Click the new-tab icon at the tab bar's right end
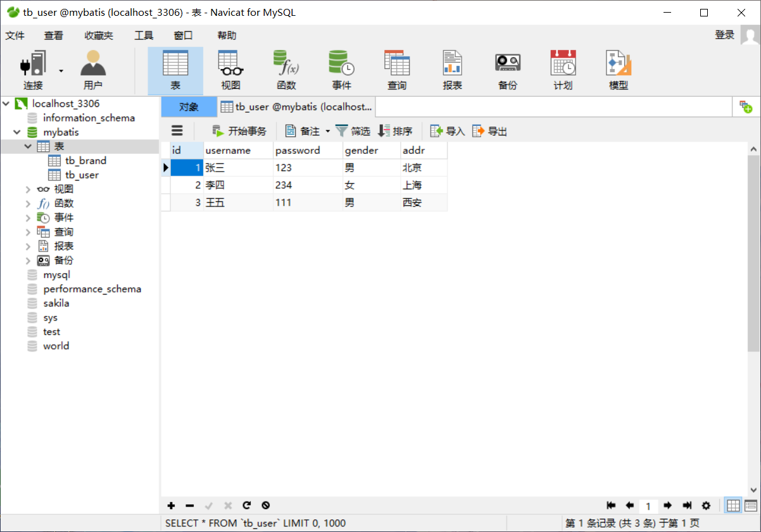 746,107
